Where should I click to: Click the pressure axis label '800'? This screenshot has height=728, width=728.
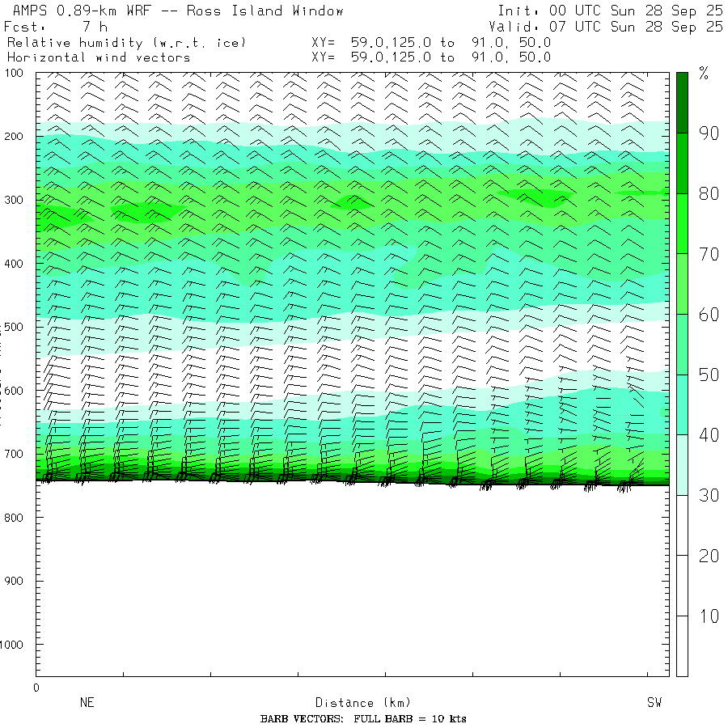pyautogui.click(x=14, y=517)
